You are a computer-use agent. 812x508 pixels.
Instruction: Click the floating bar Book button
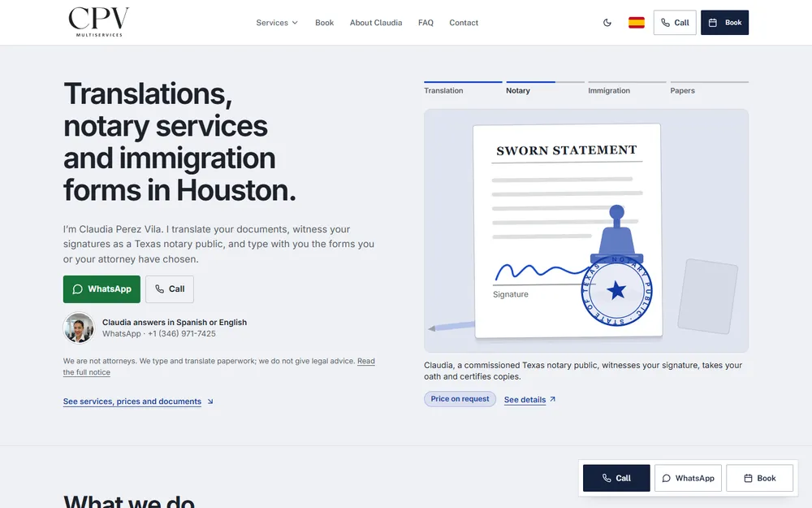click(760, 478)
